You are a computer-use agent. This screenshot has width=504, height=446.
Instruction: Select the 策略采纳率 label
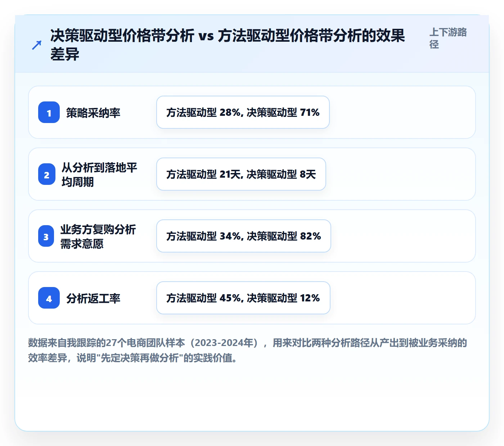(x=93, y=113)
